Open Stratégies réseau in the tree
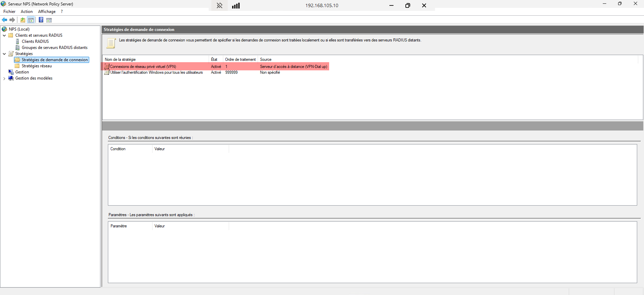 pyautogui.click(x=36, y=66)
